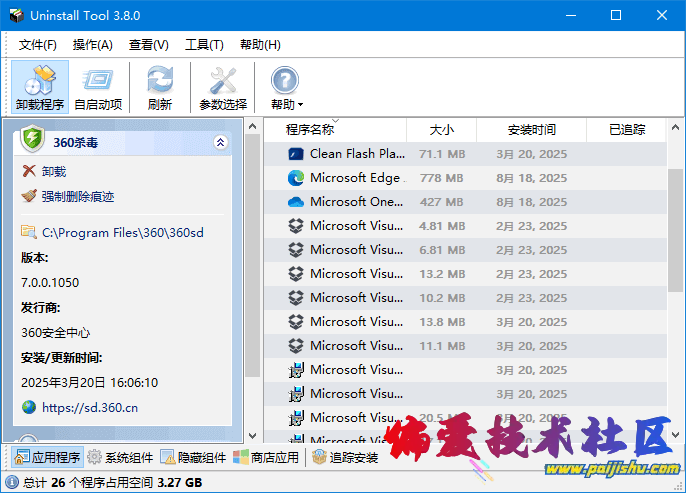Click the Microsoft OneDrive cloud icon
This screenshot has height=493, width=686.
[x=296, y=202]
